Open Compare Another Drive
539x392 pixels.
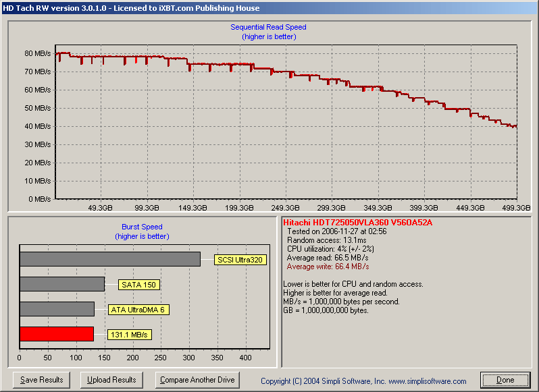[x=197, y=380]
